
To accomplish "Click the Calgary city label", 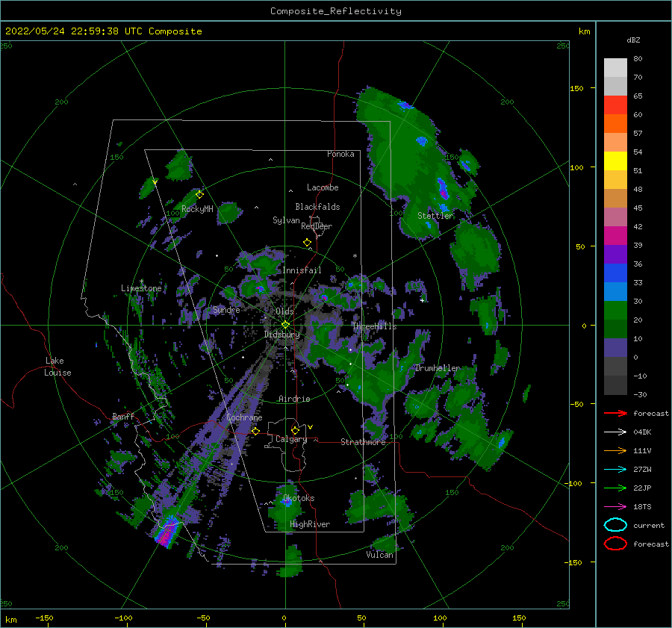I will point(291,439).
